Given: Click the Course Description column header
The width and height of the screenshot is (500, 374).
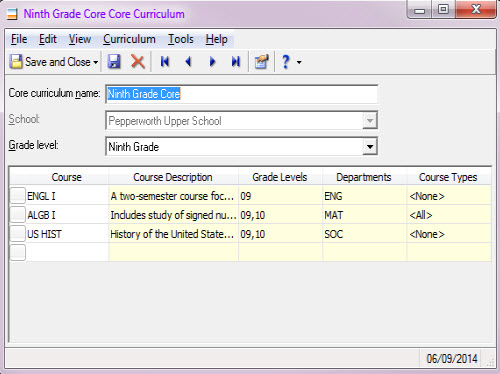Looking at the screenshot, I should pyautogui.click(x=173, y=177).
